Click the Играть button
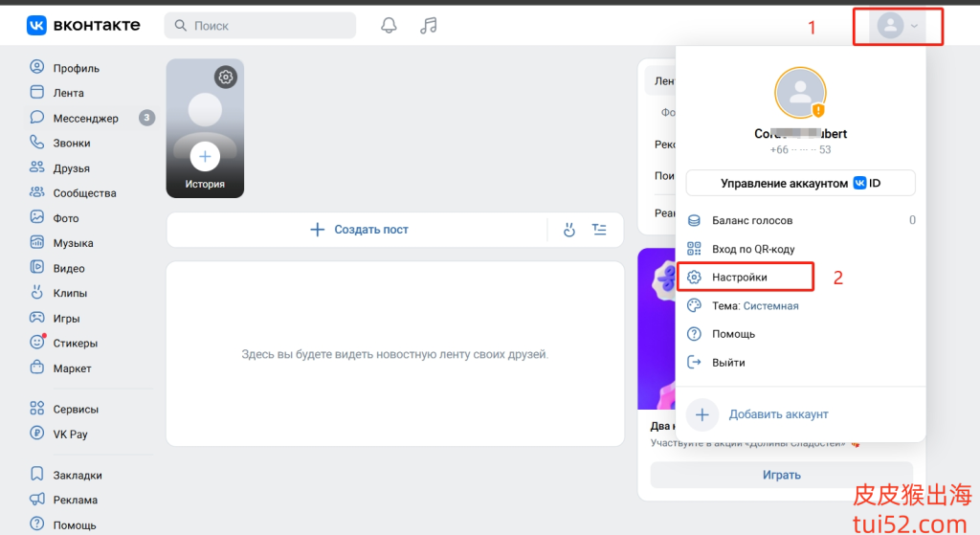This screenshot has height=535, width=980. [782, 475]
